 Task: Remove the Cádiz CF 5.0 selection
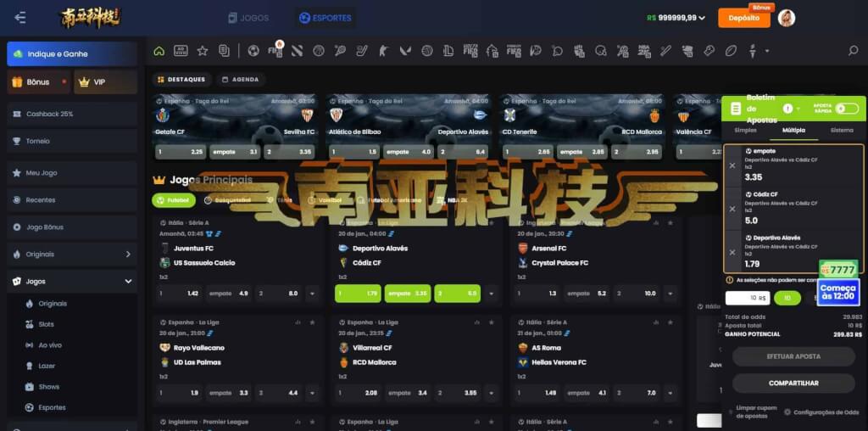732,209
